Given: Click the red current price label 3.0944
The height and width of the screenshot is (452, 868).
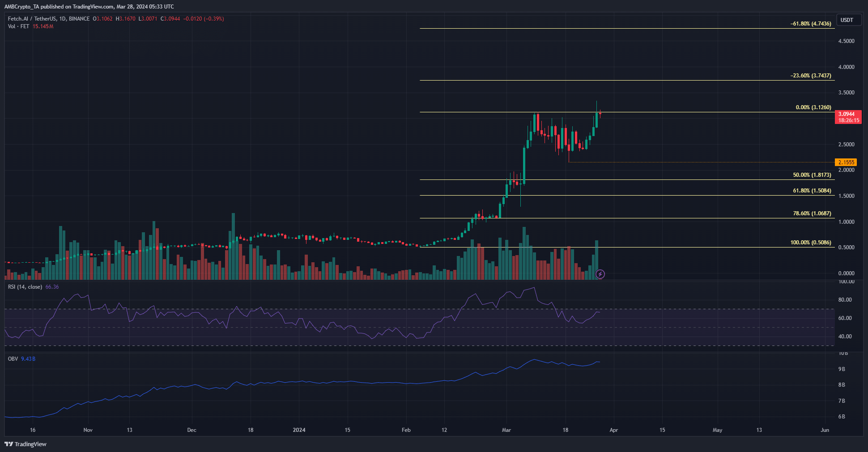Looking at the screenshot, I should tap(848, 117).
